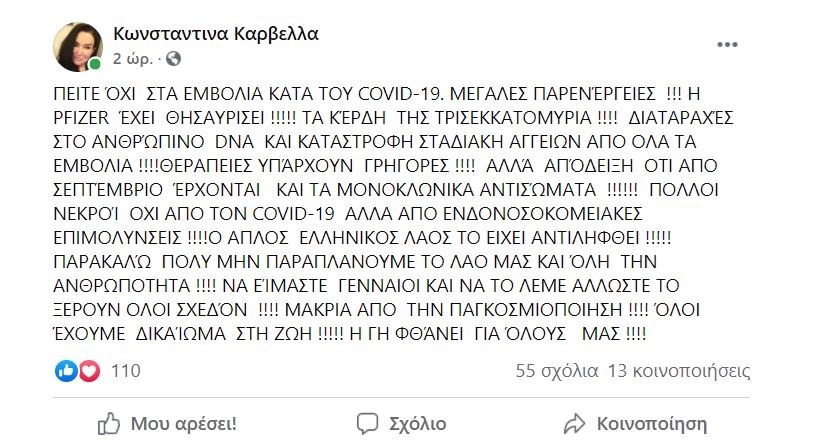Viewport: 814px width, 448px height.
Task: Click the "2 ώρ." post timestamp
Action: (133, 57)
